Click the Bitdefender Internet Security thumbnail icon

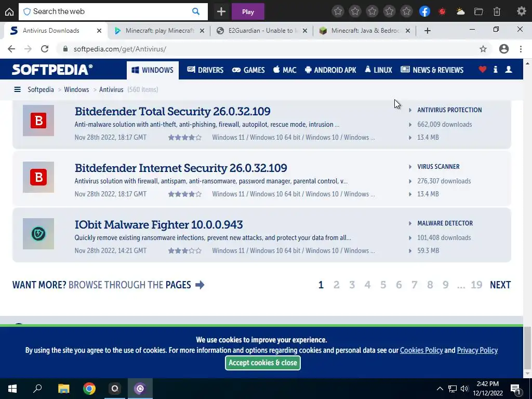coord(38,177)
